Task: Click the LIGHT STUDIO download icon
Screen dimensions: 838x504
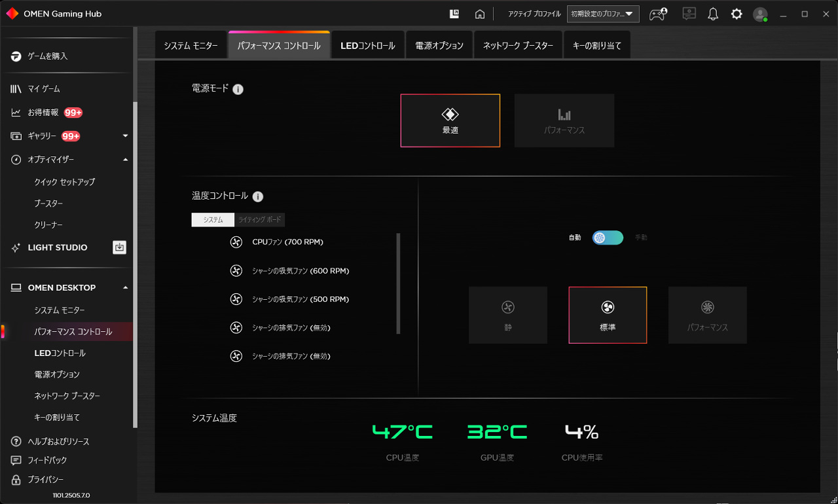Action: tap(119, 247)
